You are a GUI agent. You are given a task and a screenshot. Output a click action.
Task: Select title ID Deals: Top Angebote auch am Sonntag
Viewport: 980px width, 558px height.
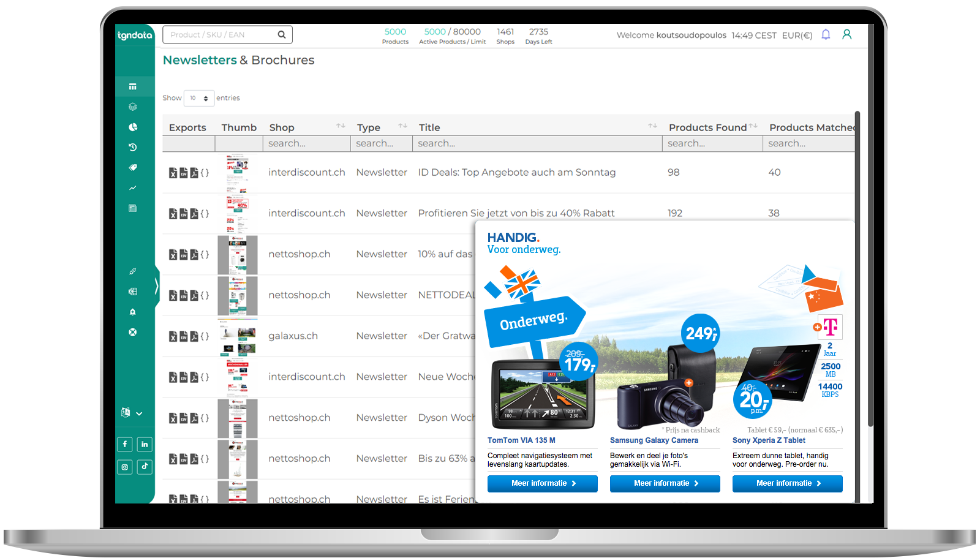click(x=517, y=173)
